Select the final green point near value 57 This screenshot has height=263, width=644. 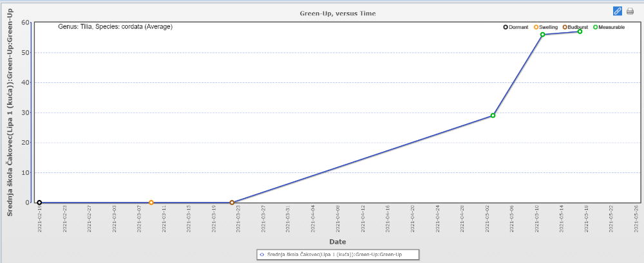coord(580,32)
